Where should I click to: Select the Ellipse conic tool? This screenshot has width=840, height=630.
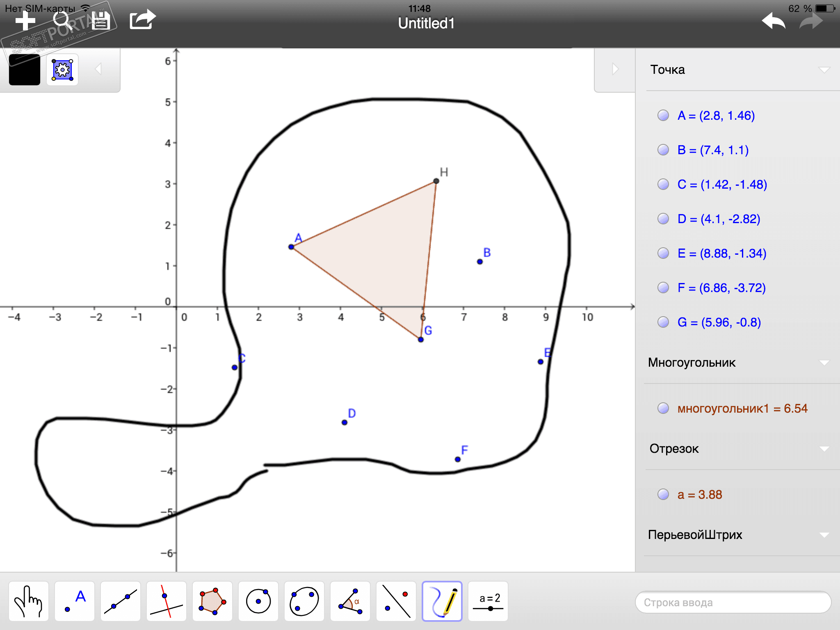tap(304, 601)
